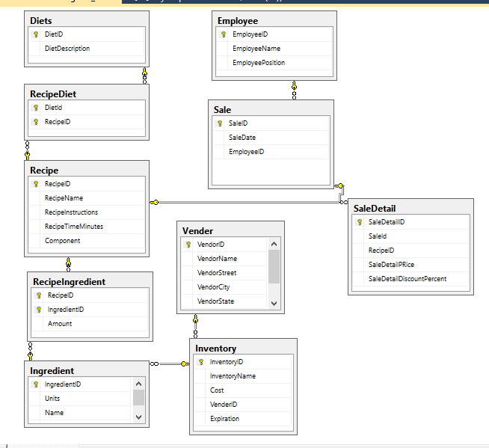Image resolution: width=489 pixels, height=448 pixels.
Task: Select the Vender to Inventory relationship connector
Action: click(x=196, y=326)
